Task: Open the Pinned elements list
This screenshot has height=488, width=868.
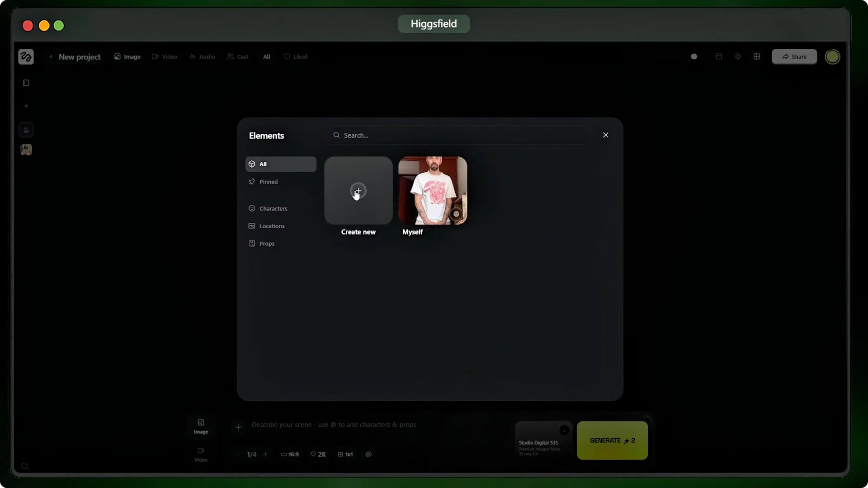Action: 268,182
